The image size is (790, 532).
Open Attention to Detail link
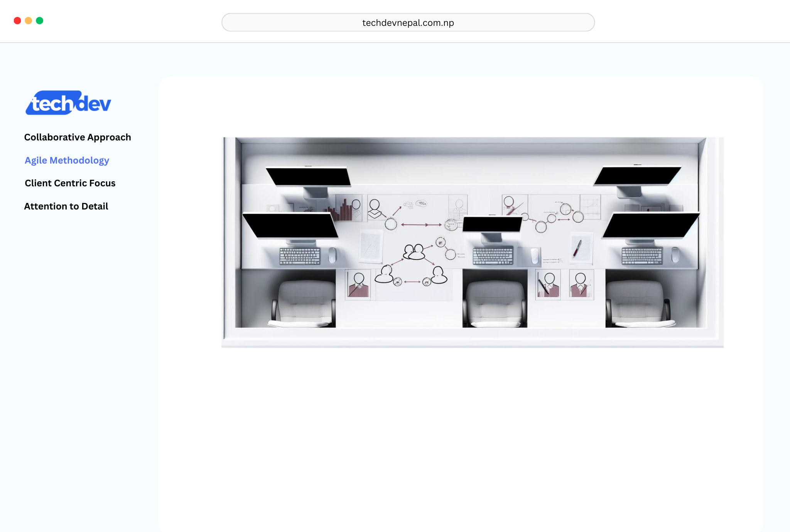point(66,206)
